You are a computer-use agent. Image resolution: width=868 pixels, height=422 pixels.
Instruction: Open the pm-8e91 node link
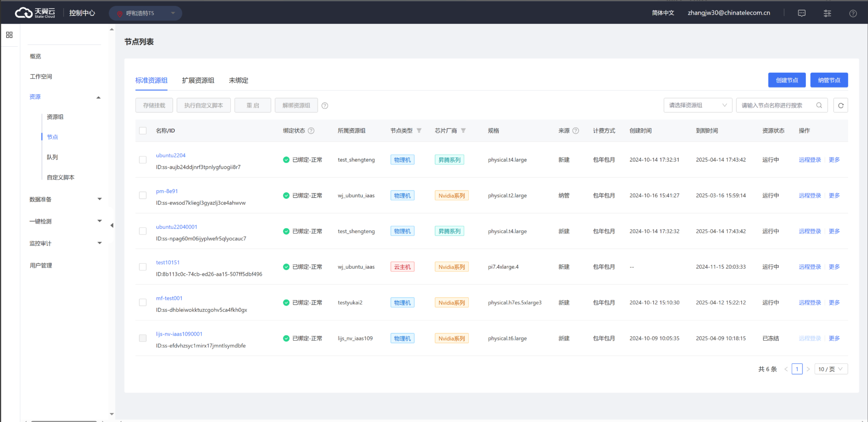click(x=167, y=191)
